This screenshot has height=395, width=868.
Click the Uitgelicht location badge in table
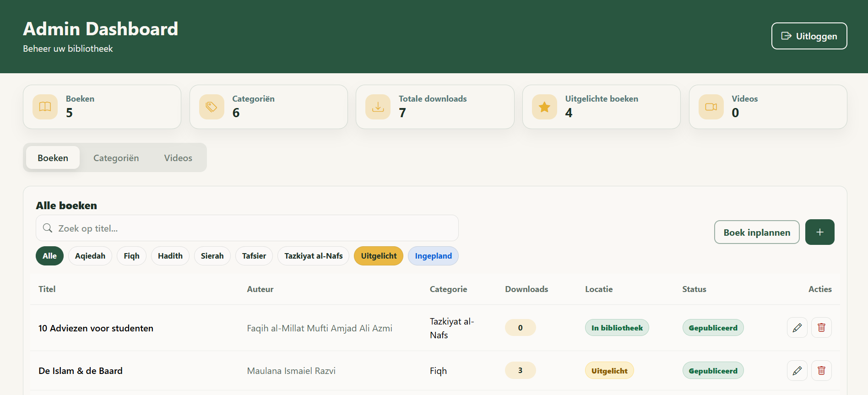pyautogui.click(x=609, y=371)
